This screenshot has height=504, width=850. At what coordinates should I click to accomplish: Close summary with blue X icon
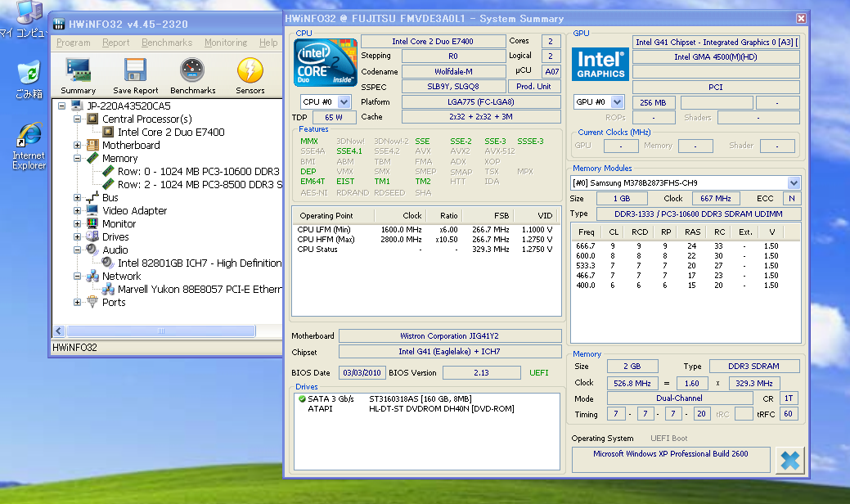[x=789, y=460]
